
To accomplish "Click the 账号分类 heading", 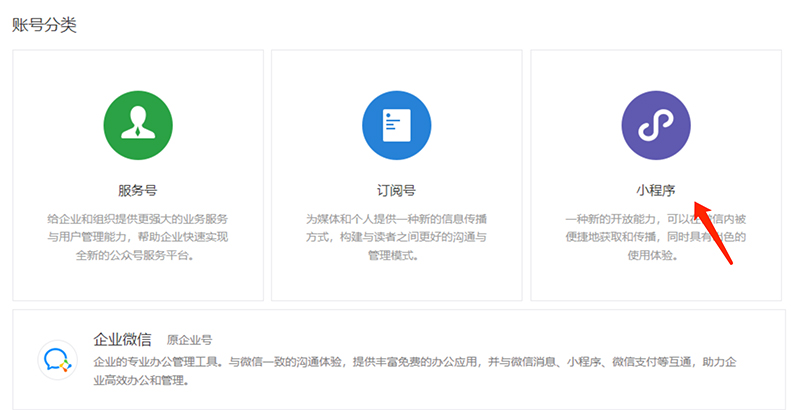I will 44,24.
